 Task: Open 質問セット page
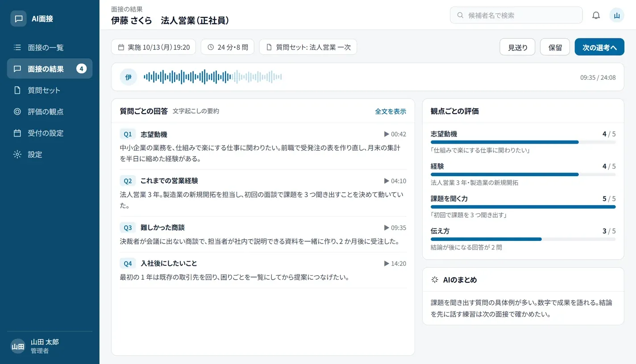[50, 90]
